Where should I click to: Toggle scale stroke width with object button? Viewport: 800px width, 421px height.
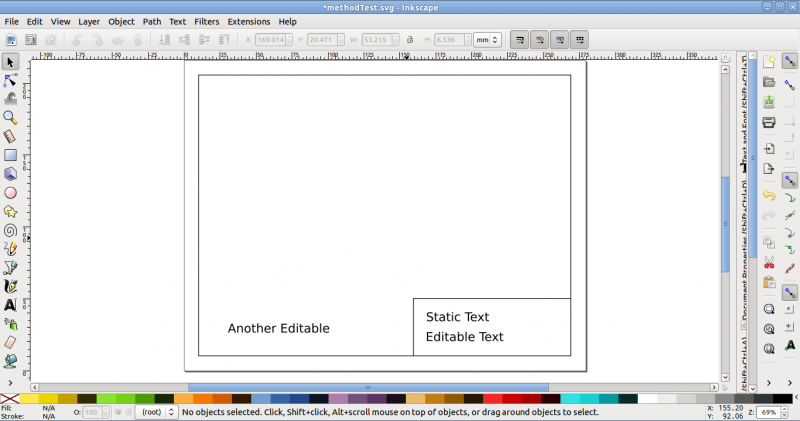click(x=520, y=40)
